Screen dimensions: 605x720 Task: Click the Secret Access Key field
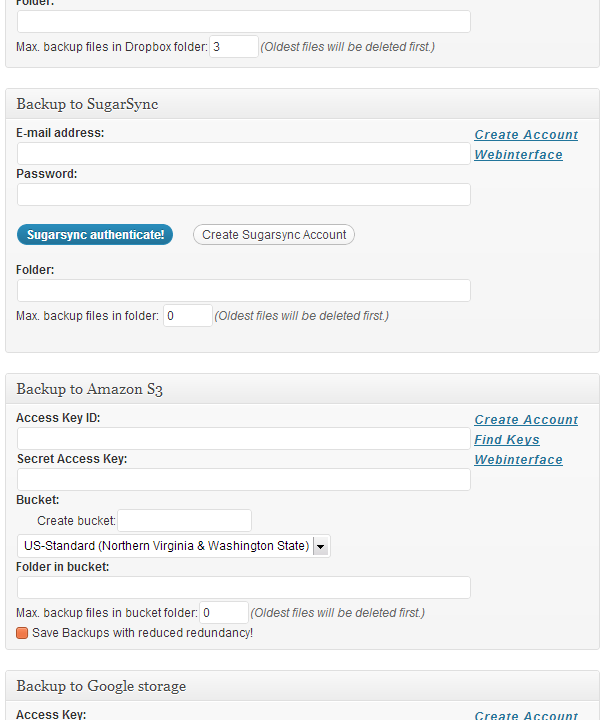click(243, 479)
